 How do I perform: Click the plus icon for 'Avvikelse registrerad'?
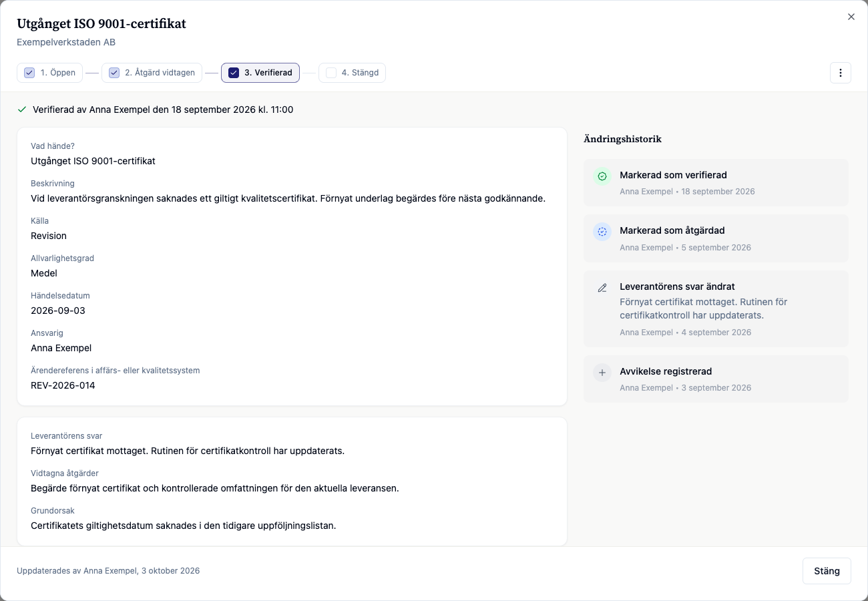602,373
